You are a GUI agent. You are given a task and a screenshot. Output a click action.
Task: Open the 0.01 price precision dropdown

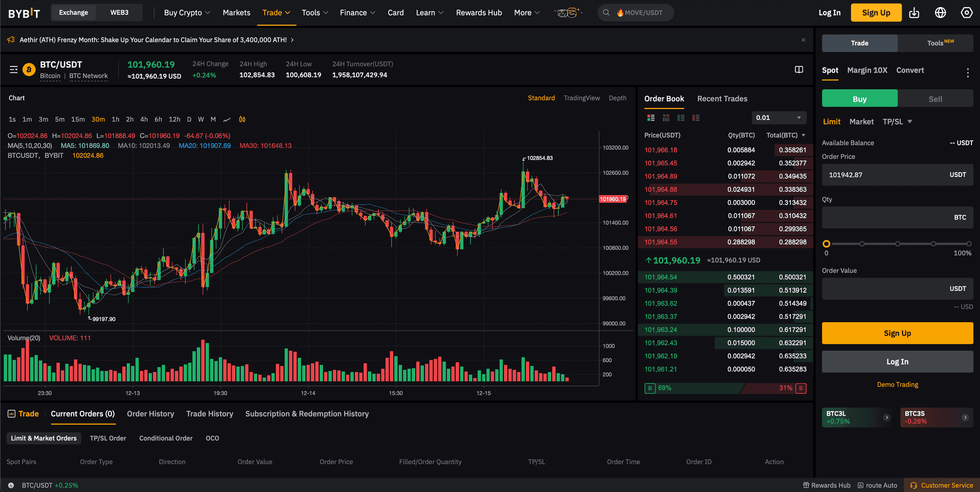coord(779,117)
